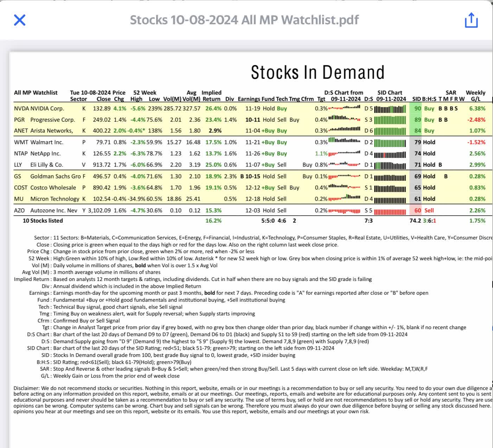Select Costco's earnings date 12-12
This screenshot has width=493, height=448.
pos(252,187)
